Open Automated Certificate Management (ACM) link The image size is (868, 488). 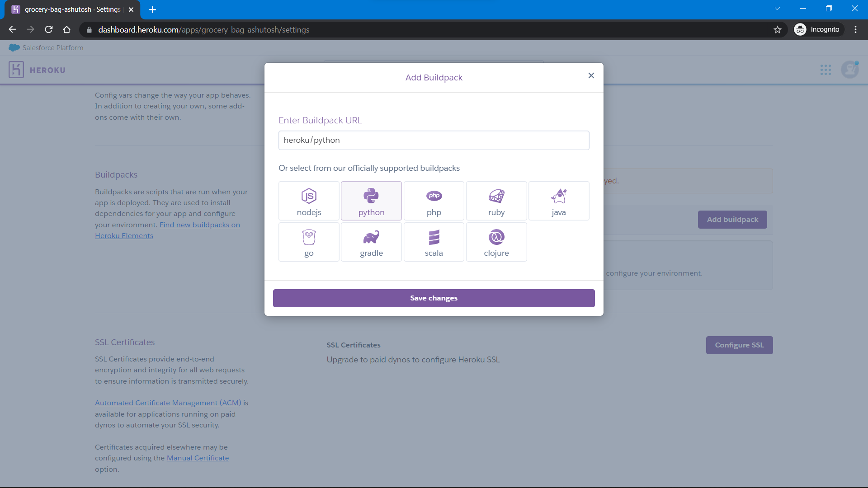(168, 403)
